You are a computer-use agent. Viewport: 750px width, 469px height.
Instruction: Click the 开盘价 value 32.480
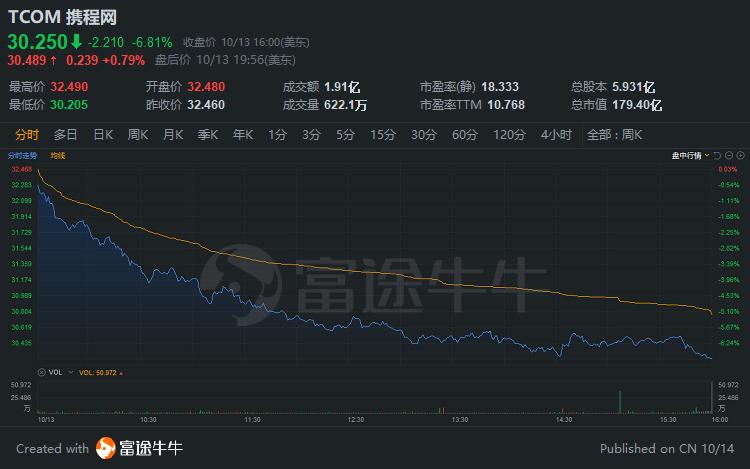(x=206, y=87)
